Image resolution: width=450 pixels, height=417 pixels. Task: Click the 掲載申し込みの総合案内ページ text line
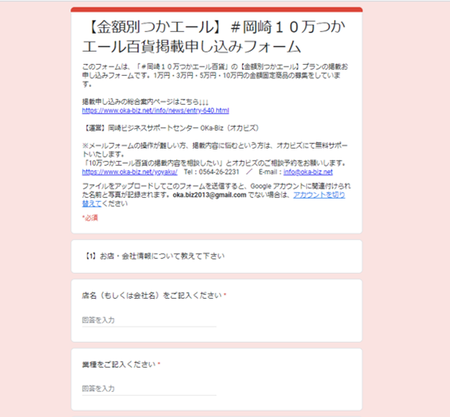(145, 102)
